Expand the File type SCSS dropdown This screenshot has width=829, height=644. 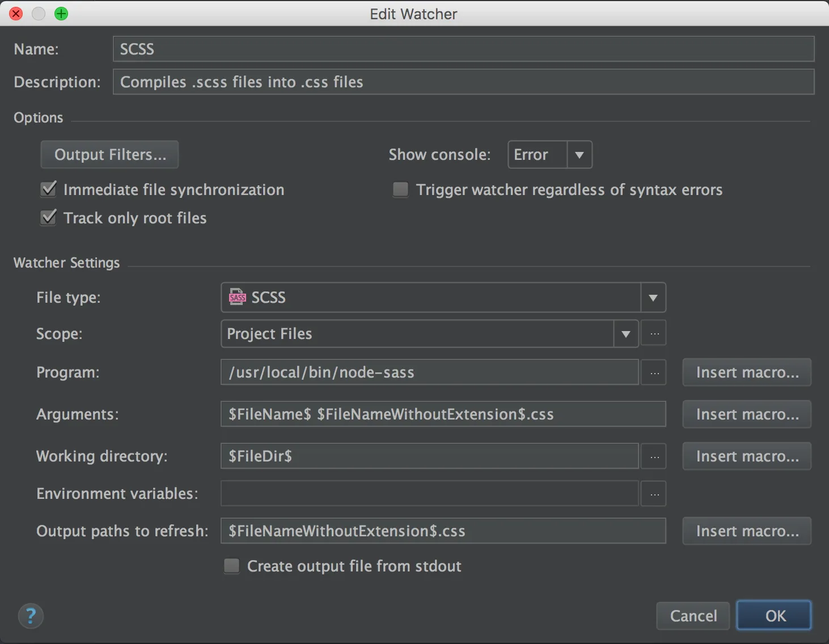coord(653,298)
